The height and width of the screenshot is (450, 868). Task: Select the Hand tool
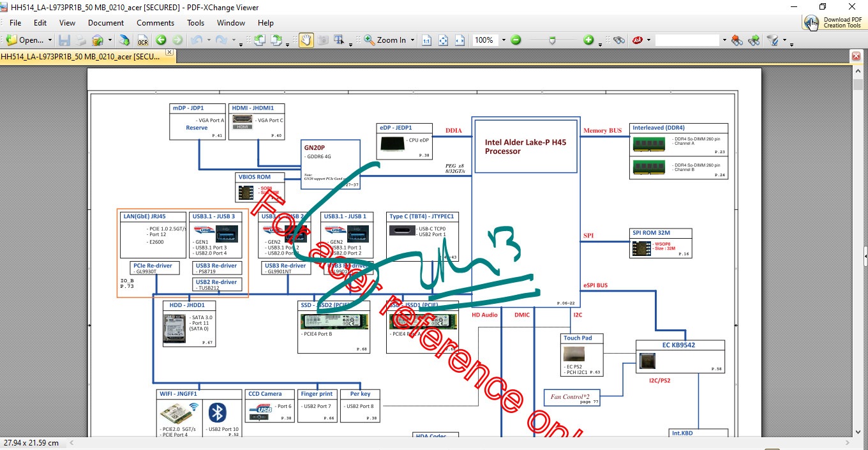click(306, 40)
